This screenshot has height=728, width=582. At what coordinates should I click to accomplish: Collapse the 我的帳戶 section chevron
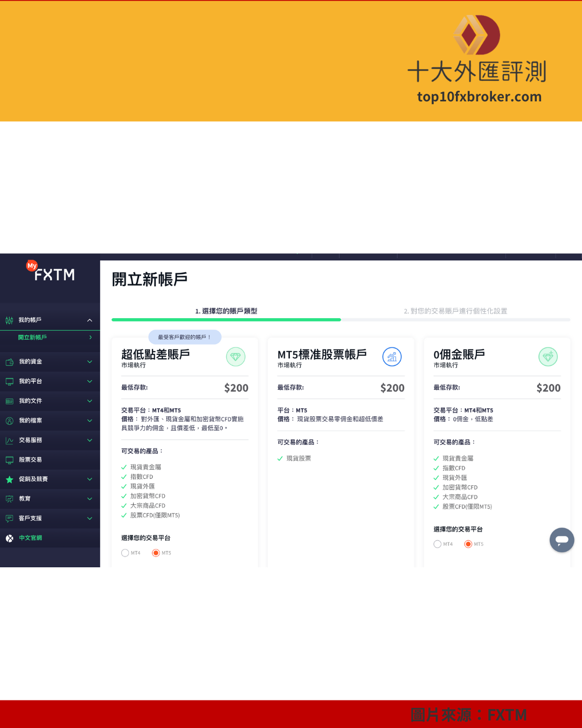pos(89,320)
